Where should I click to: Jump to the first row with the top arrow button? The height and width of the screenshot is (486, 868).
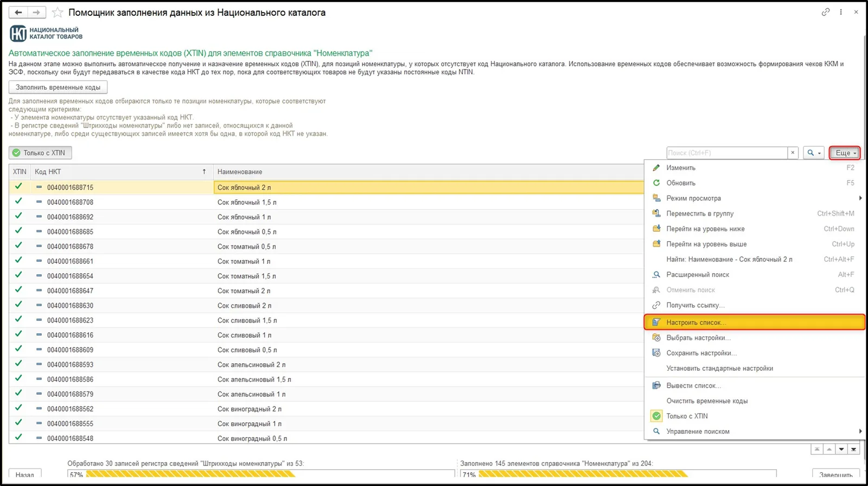[x=817, y=449]
